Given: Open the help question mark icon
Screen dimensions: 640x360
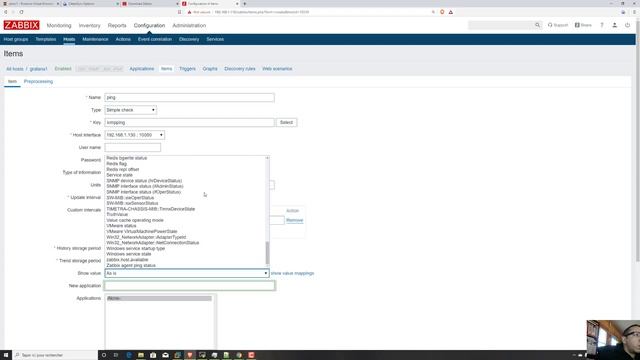Looking at the screenshot, I should coord(602,25).
